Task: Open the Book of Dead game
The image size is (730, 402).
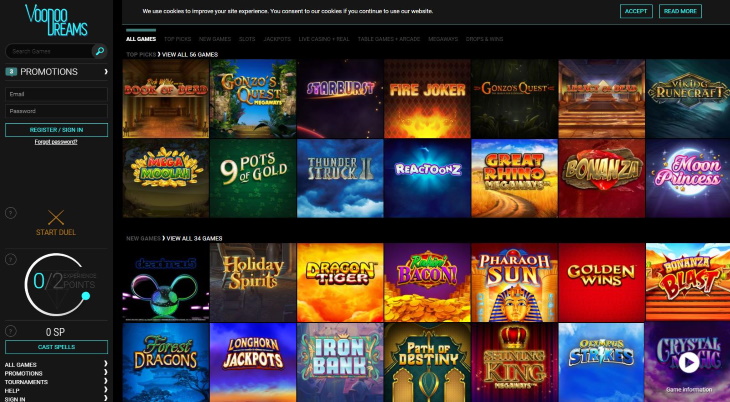Action: point(166,99)
